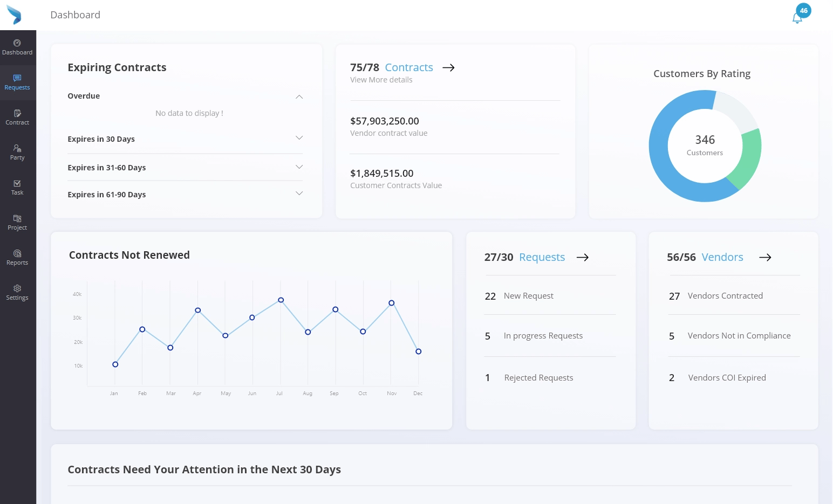Click the arrow next to Vendors
Viewport: 833px width, 504px height.
click(x=765, y=257)
